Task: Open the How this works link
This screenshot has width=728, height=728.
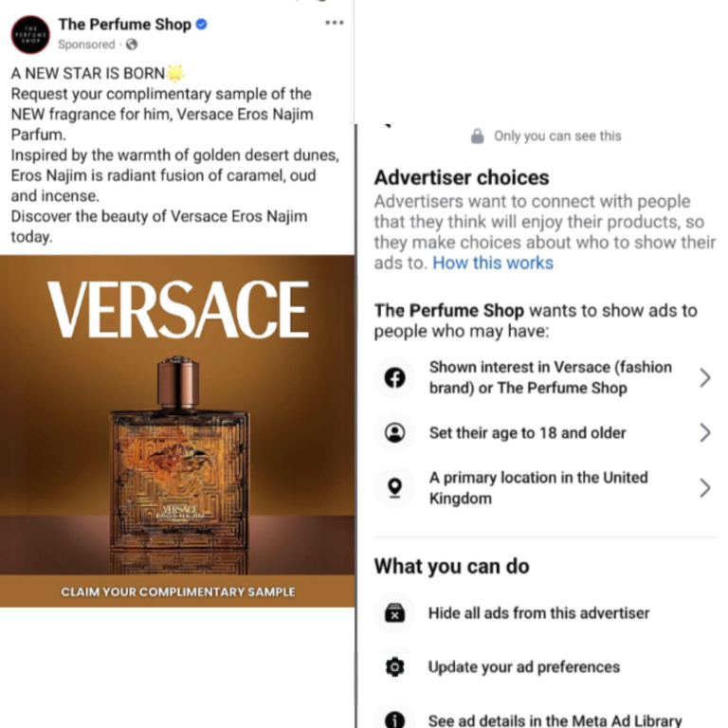Action: 493,264
